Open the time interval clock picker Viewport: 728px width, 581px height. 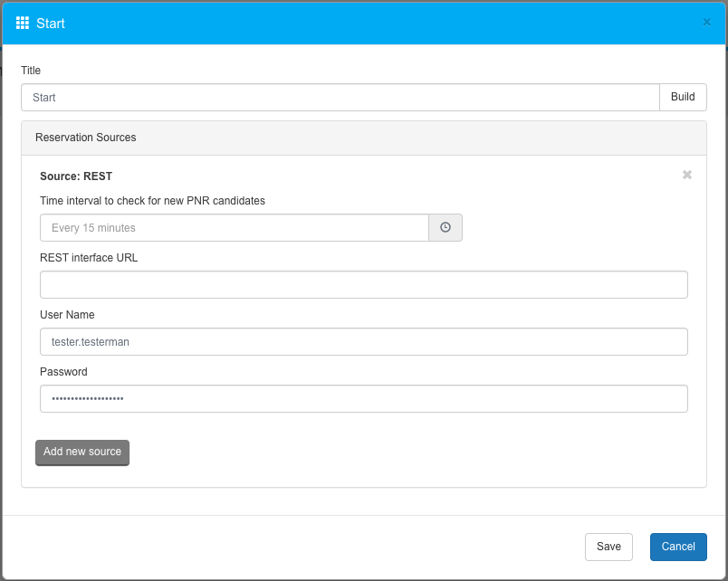pyautogui.click(x=445, y=228)
